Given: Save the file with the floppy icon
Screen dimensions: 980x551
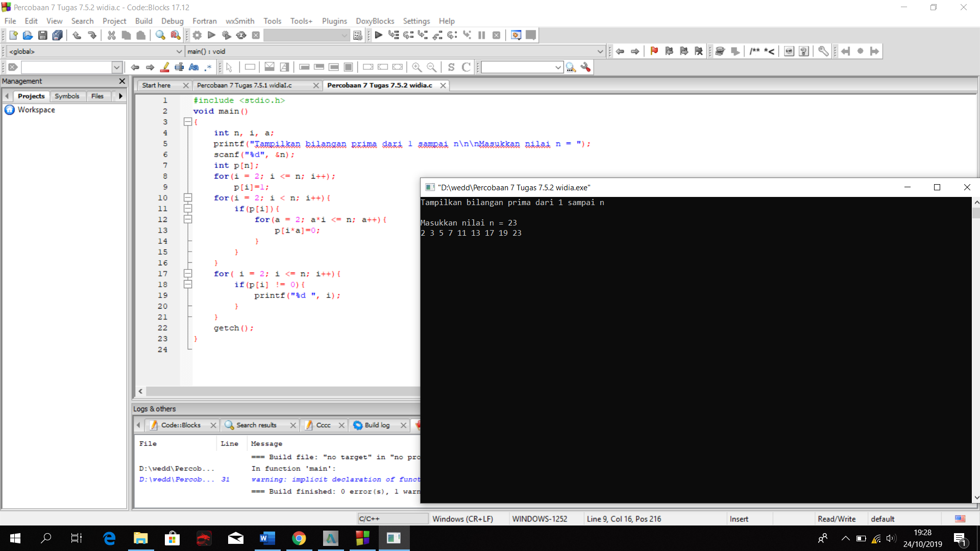Looking at the screenshot, I should 43,35.
